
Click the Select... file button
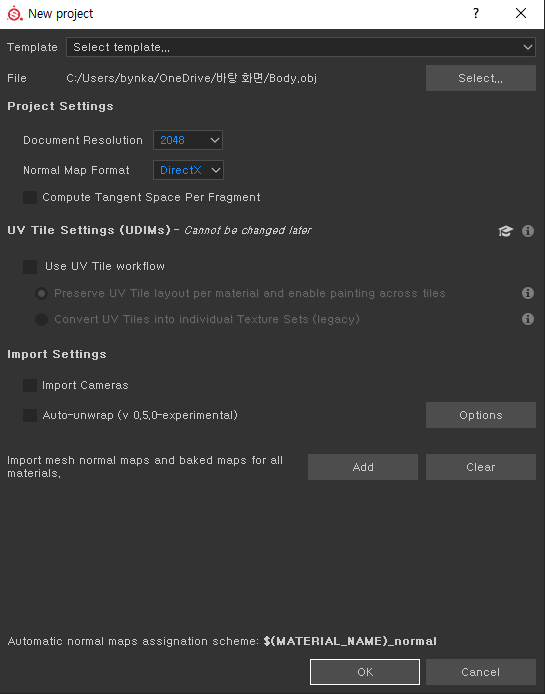coord(481,78)
